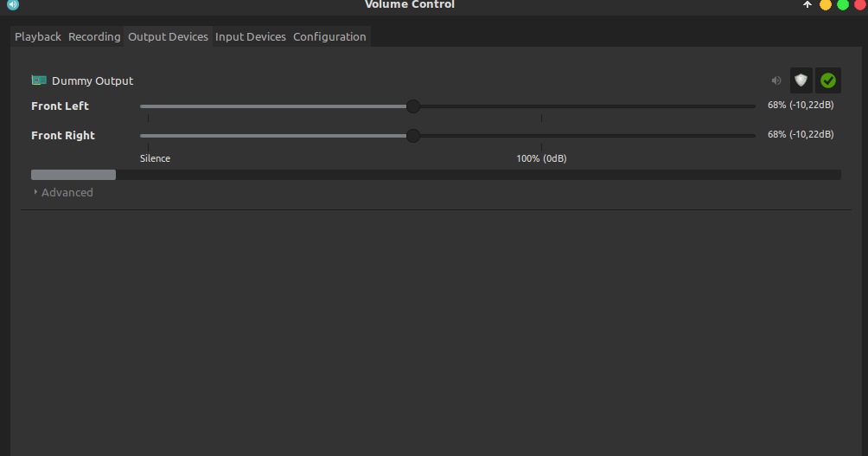This screenshot has height=456, width=868.
Task: Select the Output Devices tab
Action: [x=168, y=36]
